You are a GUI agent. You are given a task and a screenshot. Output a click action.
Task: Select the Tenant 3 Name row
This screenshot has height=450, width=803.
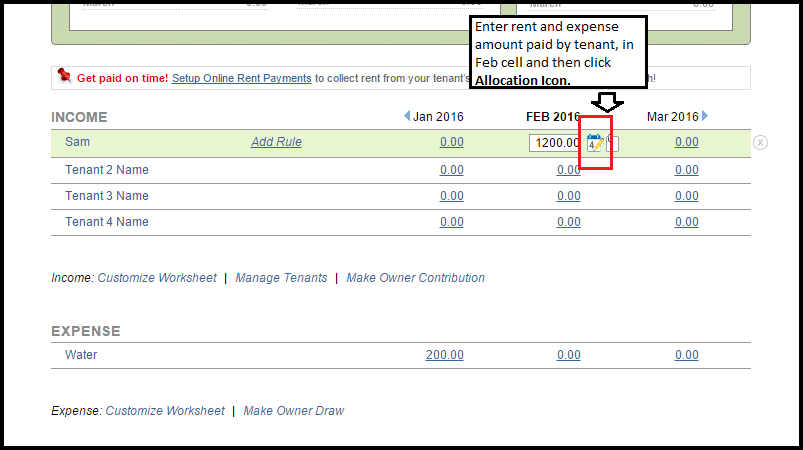tap(107, 196)
